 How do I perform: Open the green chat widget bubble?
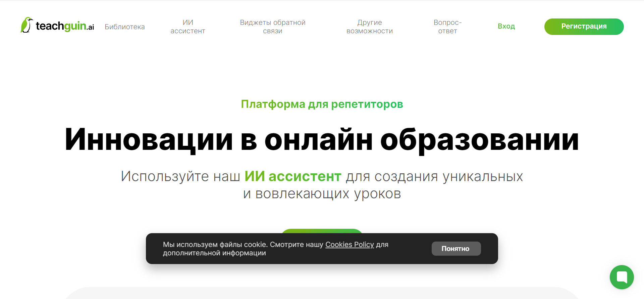pos(621,277)
